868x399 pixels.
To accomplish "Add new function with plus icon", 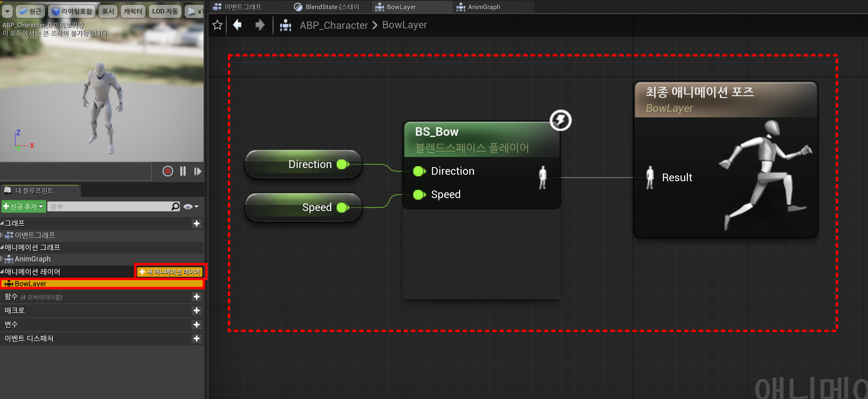I will (x=196, y=297).
